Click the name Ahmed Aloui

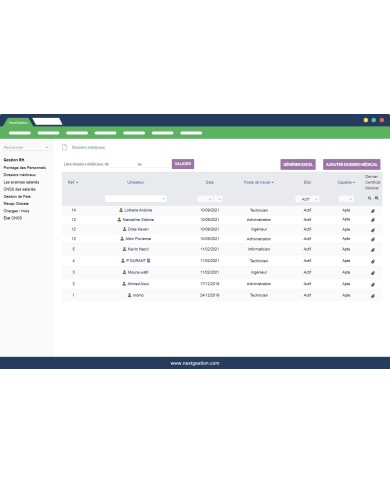[x=138, y=284]
